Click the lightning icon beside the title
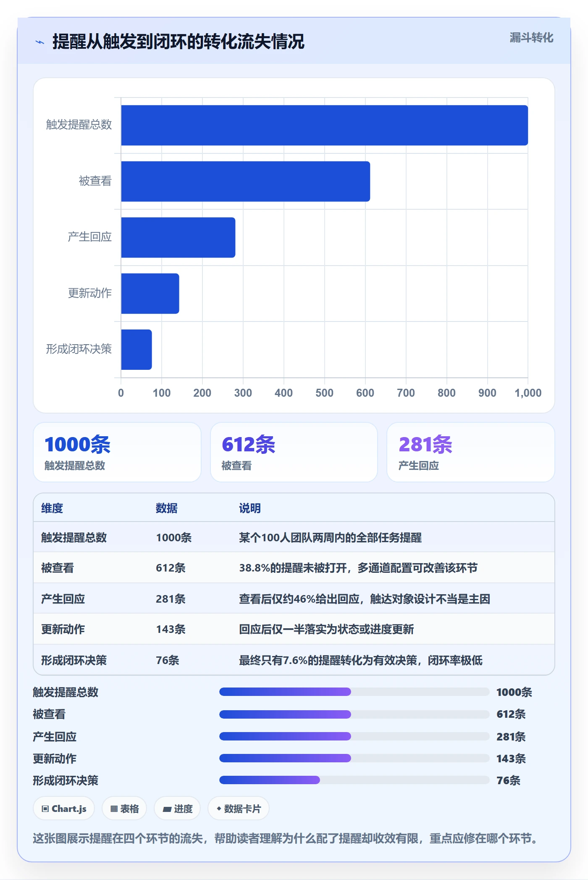This screenshot has height=880, width=588. (40, 42)
